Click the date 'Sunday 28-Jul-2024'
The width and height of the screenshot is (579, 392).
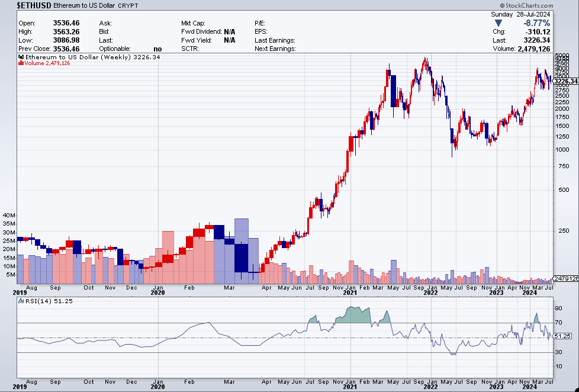coord(520,14)
